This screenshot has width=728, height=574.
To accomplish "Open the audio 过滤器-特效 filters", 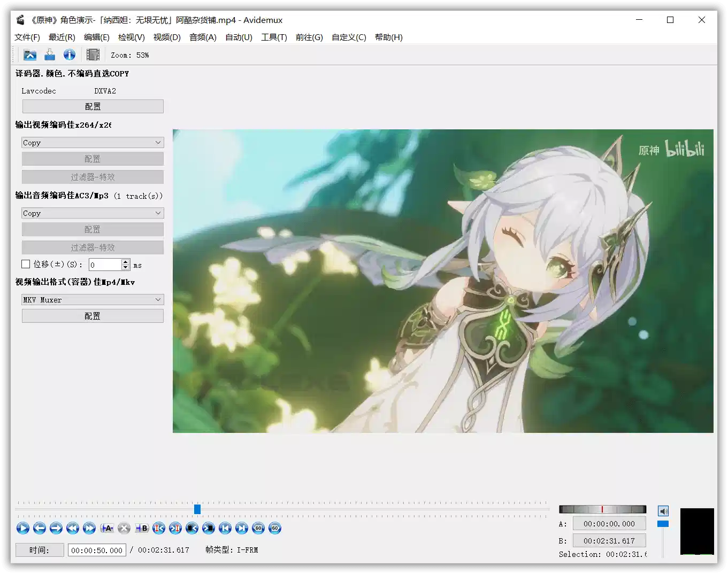I will point(92,247).
